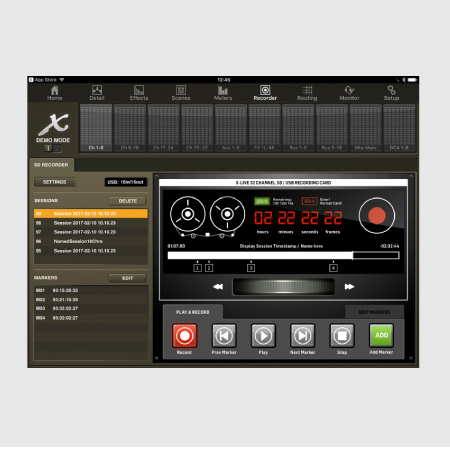Select the Bus 9-16 meter bank
The height and width of the screenshot is (450, 450).
point(332,128)
